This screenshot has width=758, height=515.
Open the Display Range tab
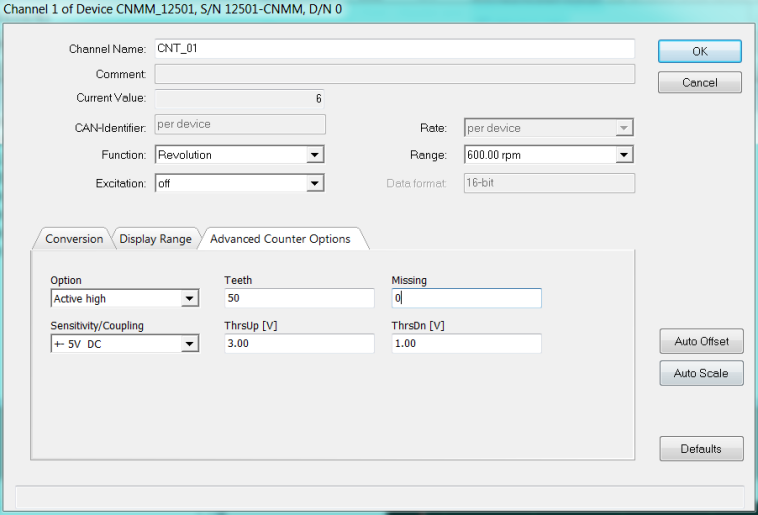pyautogui.click(x=155, y=239)
